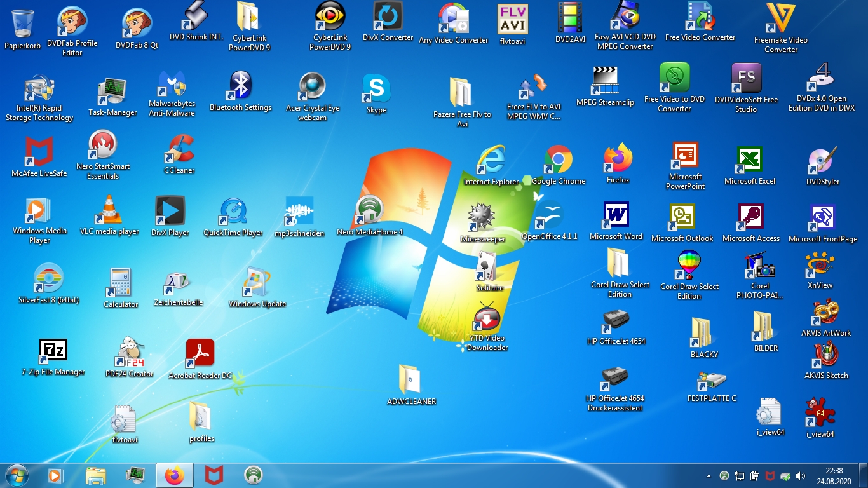Open the volume control slider
Screen dimensions: 868x488
[x=800, y=475]
